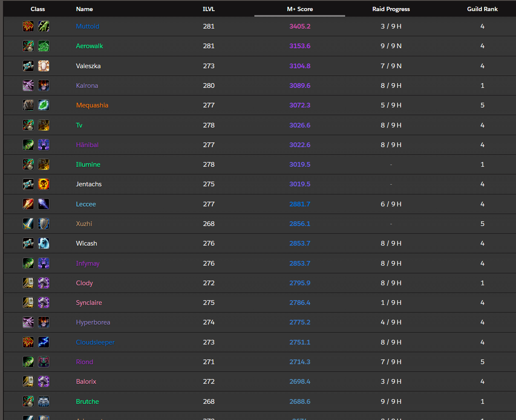Open Valeszka's character page
This screenshot has height=420, width=516.
88,66
